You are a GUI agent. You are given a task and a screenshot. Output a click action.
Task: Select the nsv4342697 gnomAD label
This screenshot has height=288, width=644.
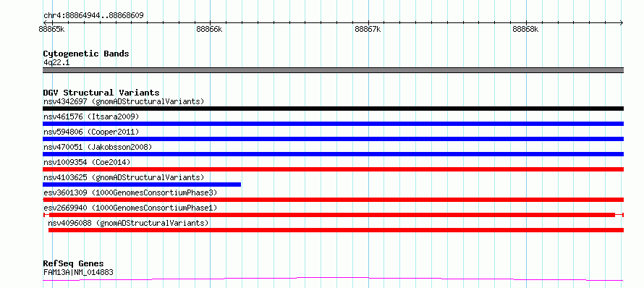click(x=124, y=101)
